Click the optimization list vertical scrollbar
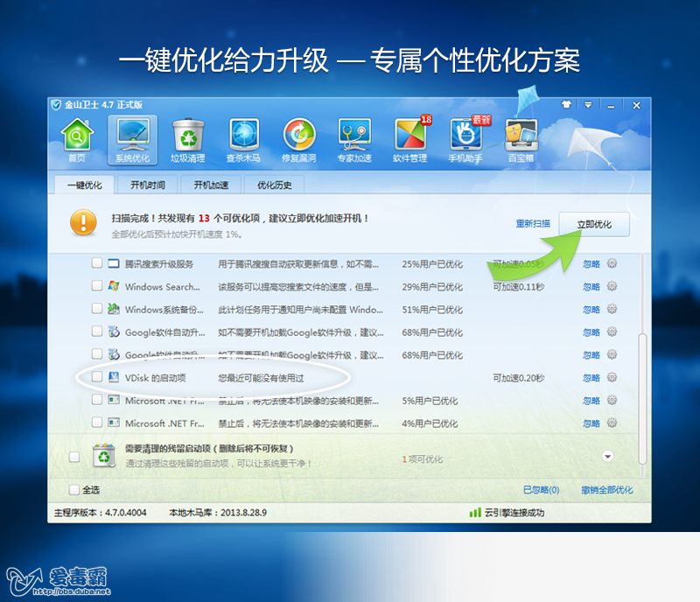 pyautogui.click(x=643, y=398)
